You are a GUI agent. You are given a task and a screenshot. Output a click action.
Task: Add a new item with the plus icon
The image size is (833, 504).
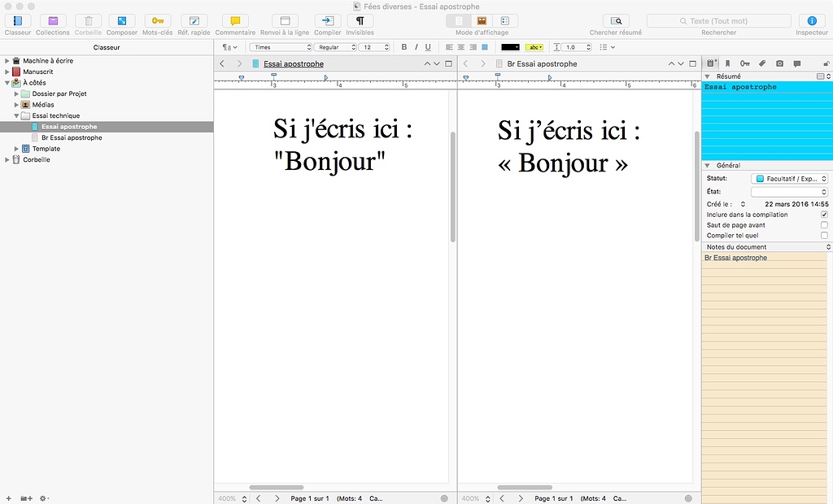[x=8, y=498]
